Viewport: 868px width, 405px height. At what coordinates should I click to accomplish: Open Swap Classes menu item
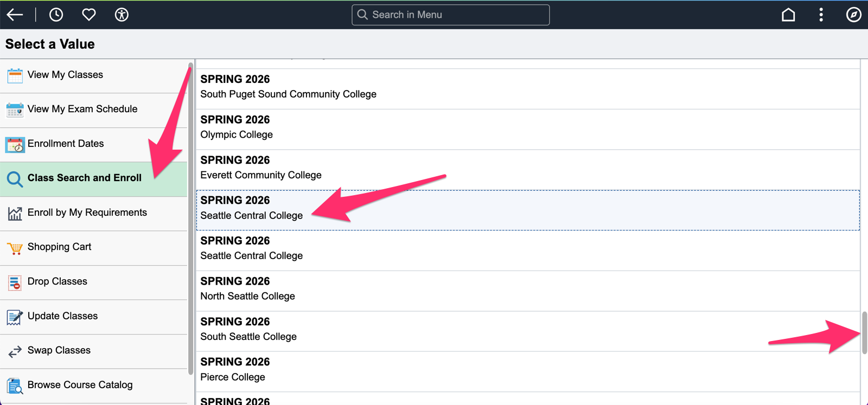[x=93, y=351]
